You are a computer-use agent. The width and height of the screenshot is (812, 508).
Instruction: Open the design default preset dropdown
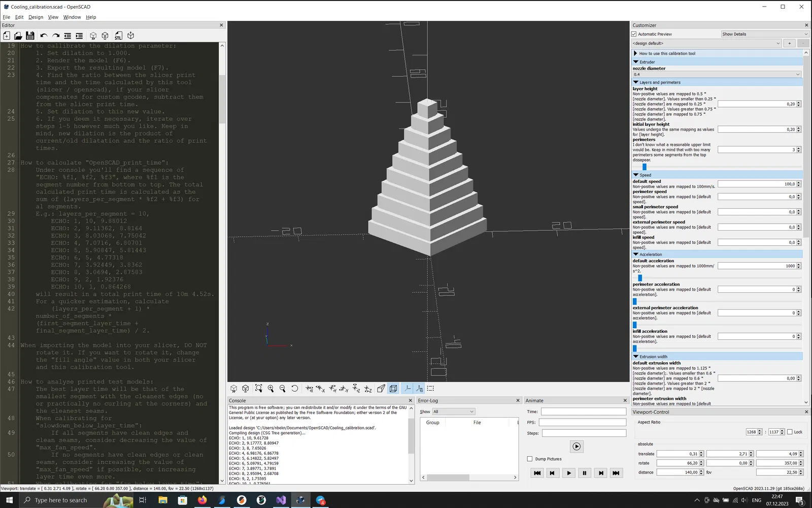tap(706, 43)
